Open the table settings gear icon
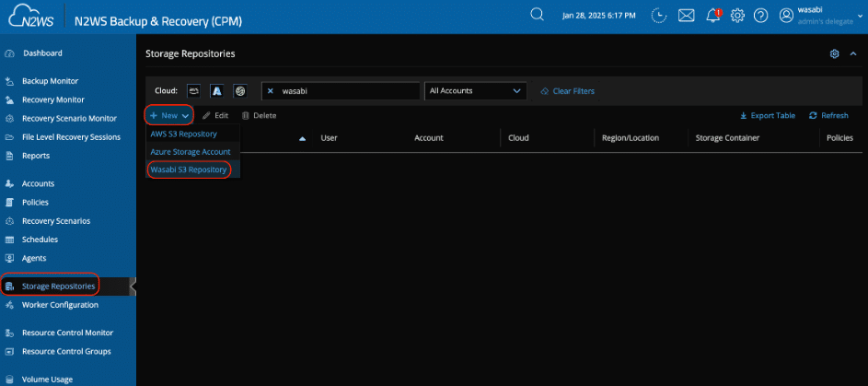 pos(835,53)
